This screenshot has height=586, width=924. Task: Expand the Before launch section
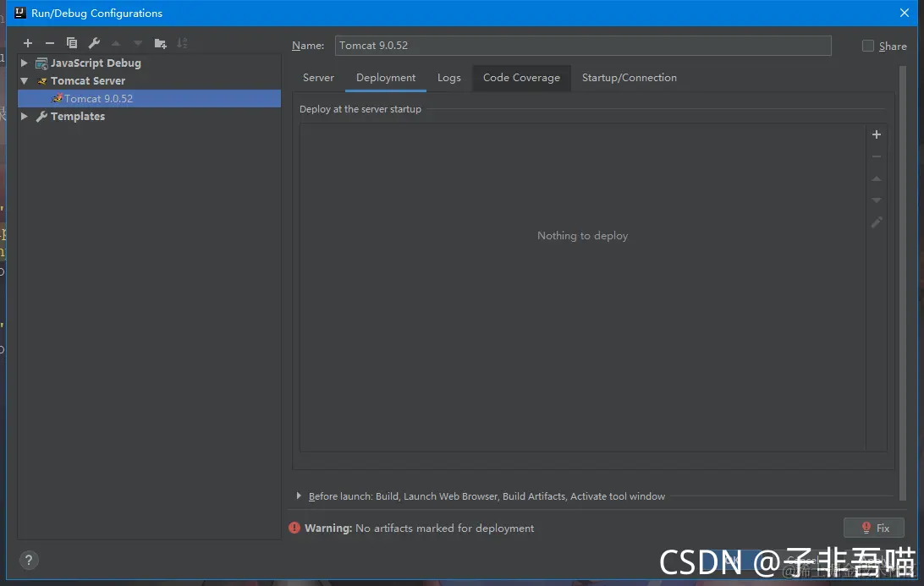coord(299,496)
